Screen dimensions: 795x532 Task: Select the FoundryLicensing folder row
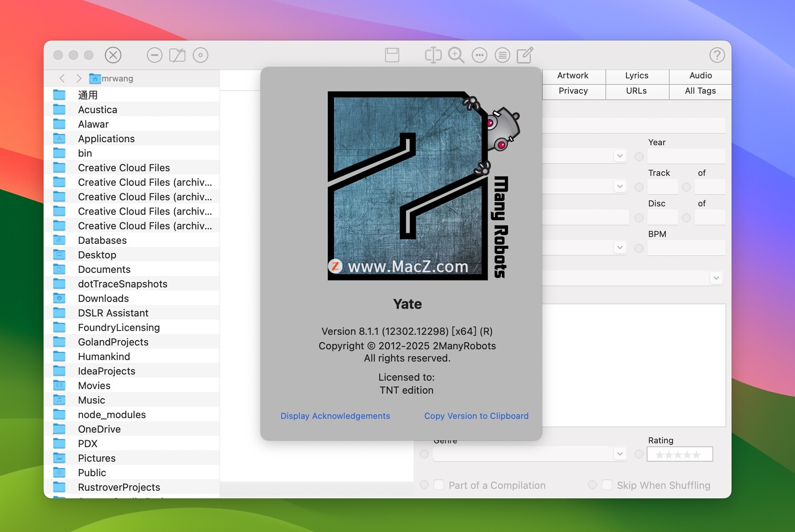coord(132,327)
